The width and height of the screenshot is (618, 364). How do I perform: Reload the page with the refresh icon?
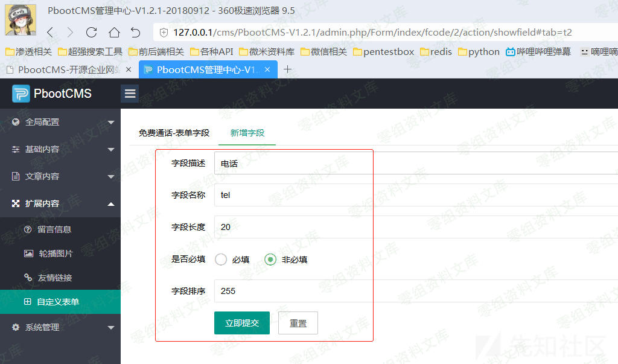(x=92, y=32)
